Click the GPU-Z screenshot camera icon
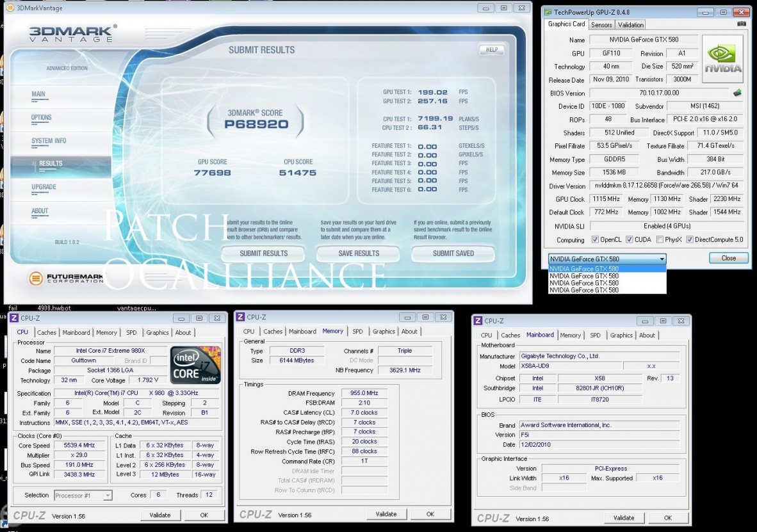This screenshot has width=757, height=532. coord(742,24)
